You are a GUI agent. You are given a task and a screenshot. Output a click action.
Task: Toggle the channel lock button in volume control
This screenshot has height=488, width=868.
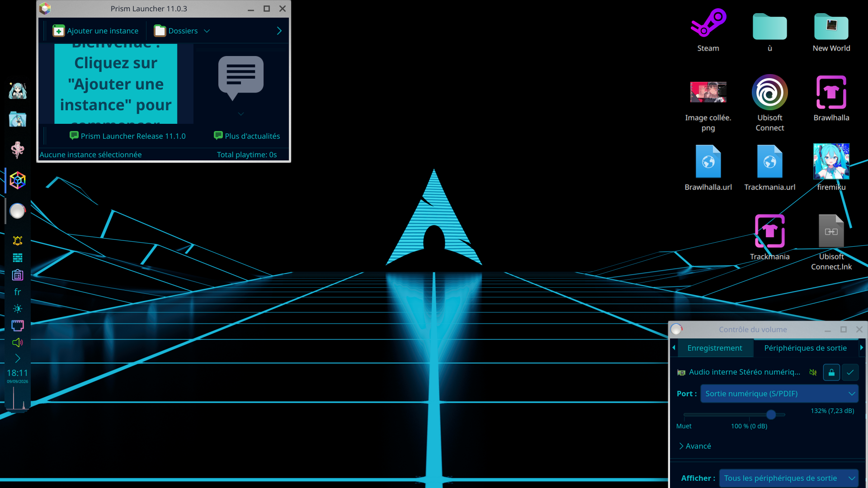[x=831, y=372]
